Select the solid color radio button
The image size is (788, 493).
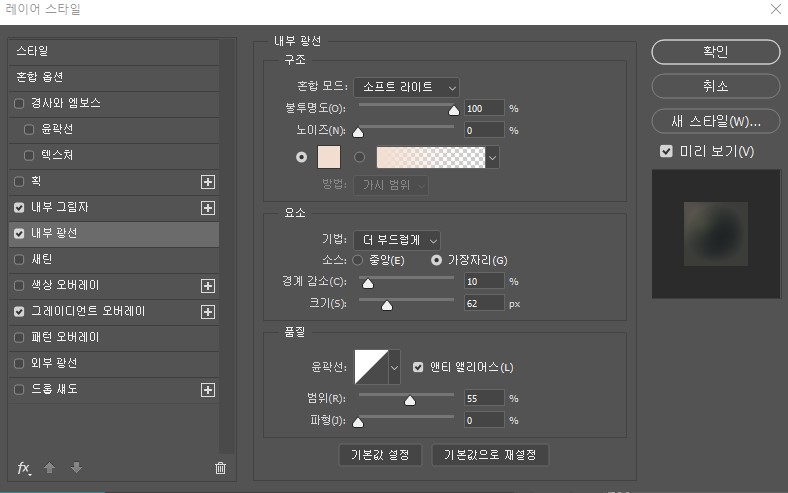coord(302,157)
